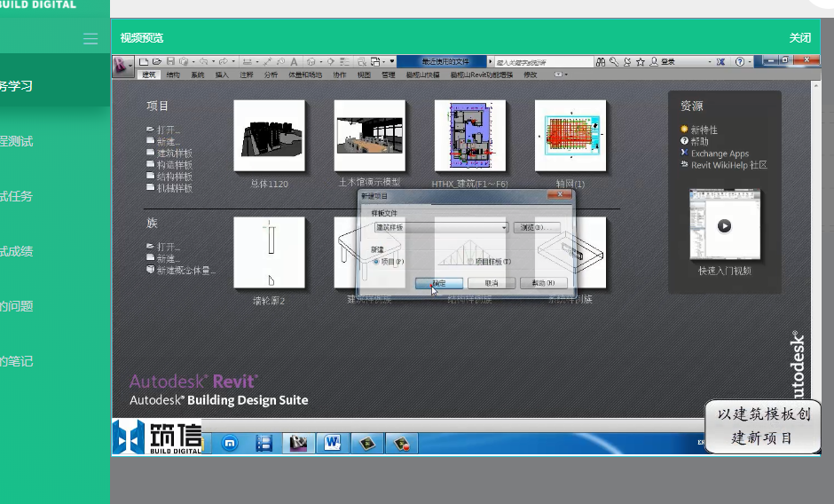The image size is (834, 504).
Task: Click the key Subscription Center icon
Action: [614, 62]
